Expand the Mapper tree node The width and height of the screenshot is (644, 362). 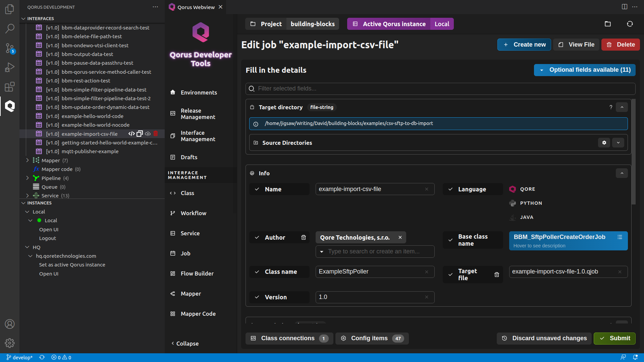(x=28, y=160)
